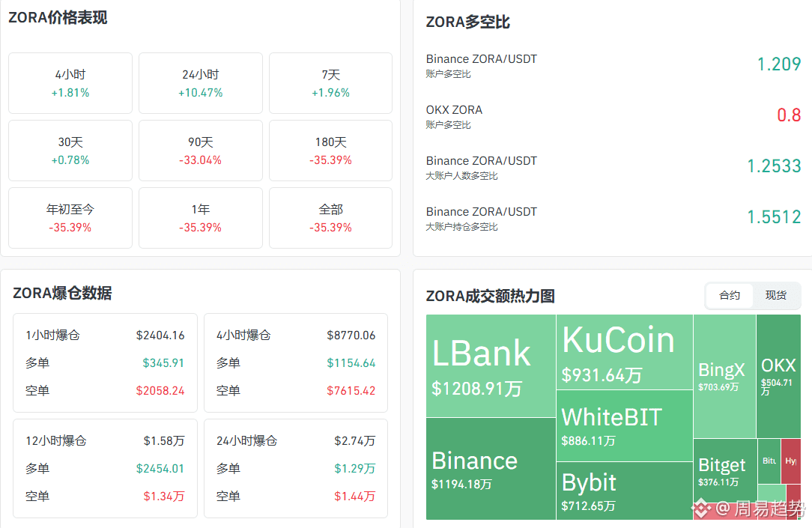Select the BingX heatmap tile

[x=724, y=376]
